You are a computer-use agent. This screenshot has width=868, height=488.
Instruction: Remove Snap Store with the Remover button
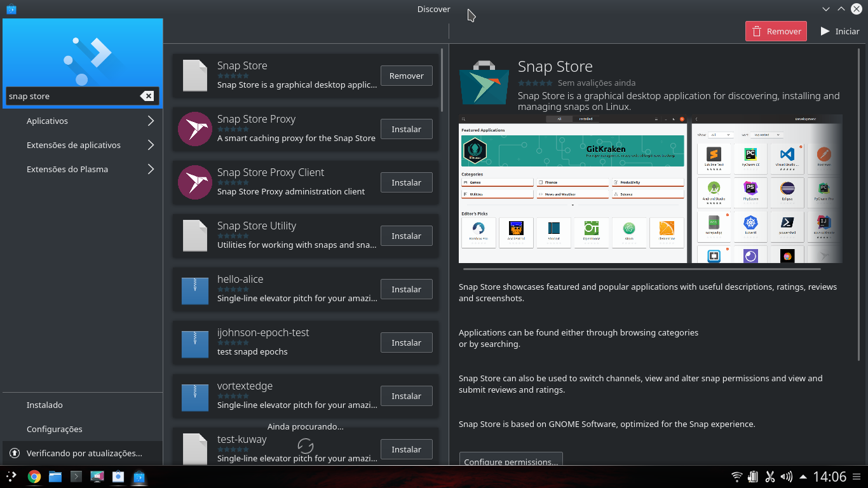(x=406, y=75)
